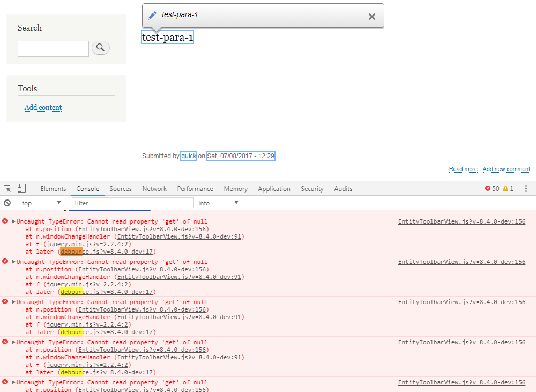Image resolution: width=536 pixels, height=392 pixels.
Task: Click the test-para-1 page title
Action: click(x=167, y=38)
